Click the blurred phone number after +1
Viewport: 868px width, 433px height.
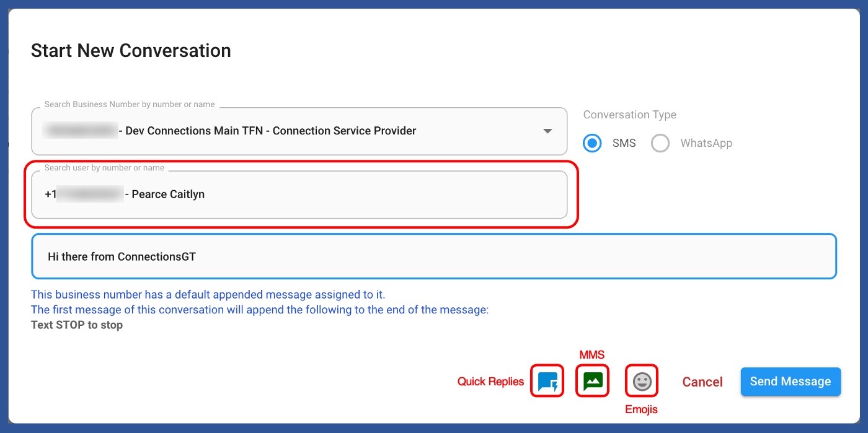tap(90, 195)
